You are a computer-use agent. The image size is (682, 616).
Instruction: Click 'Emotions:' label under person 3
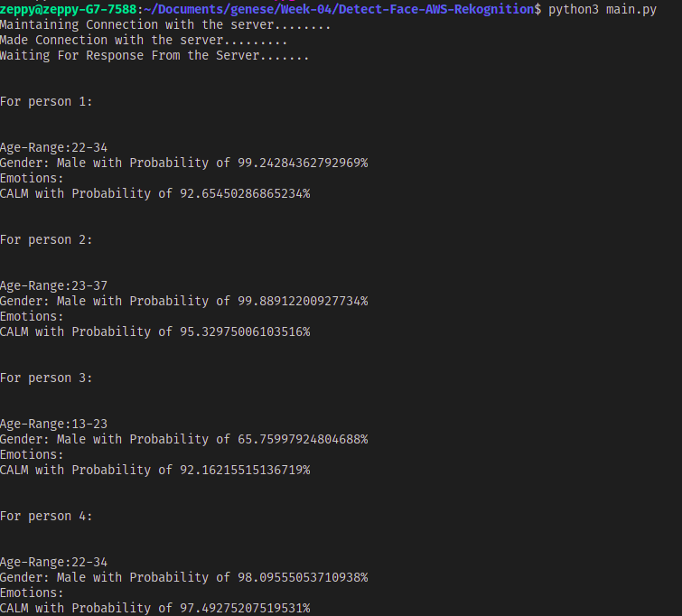click(x=32, y=454)
